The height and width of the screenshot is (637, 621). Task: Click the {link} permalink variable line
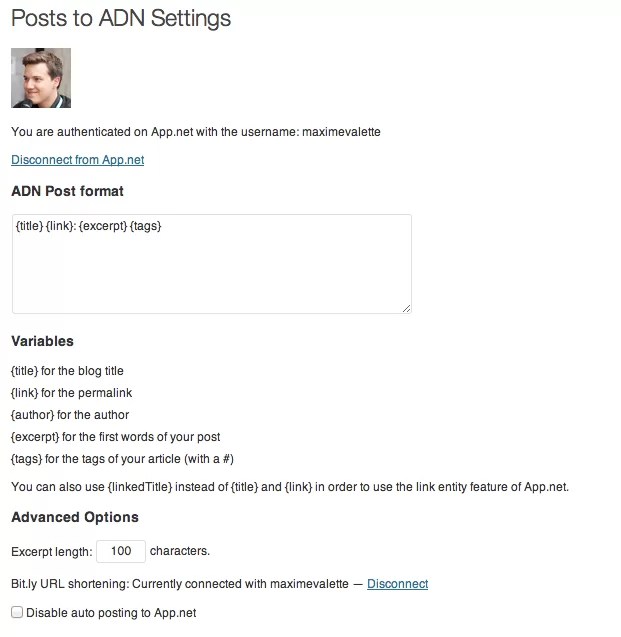[71, 393]
